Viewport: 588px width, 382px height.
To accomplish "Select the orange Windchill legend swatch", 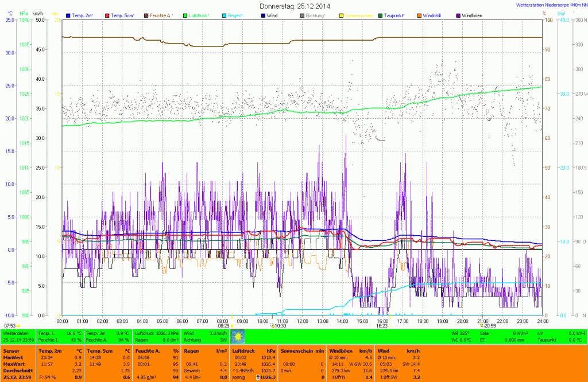I will (x=419, y=15).
